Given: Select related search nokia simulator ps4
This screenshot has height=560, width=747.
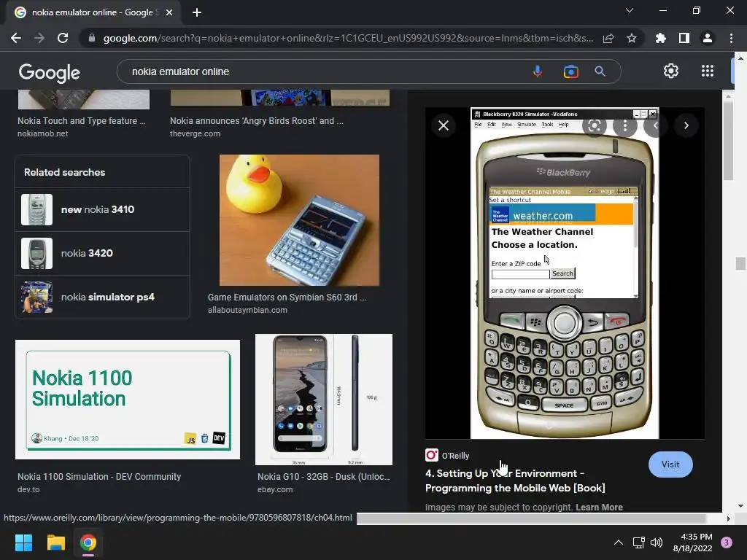Looking at the screenshot, I should (102, 297).
